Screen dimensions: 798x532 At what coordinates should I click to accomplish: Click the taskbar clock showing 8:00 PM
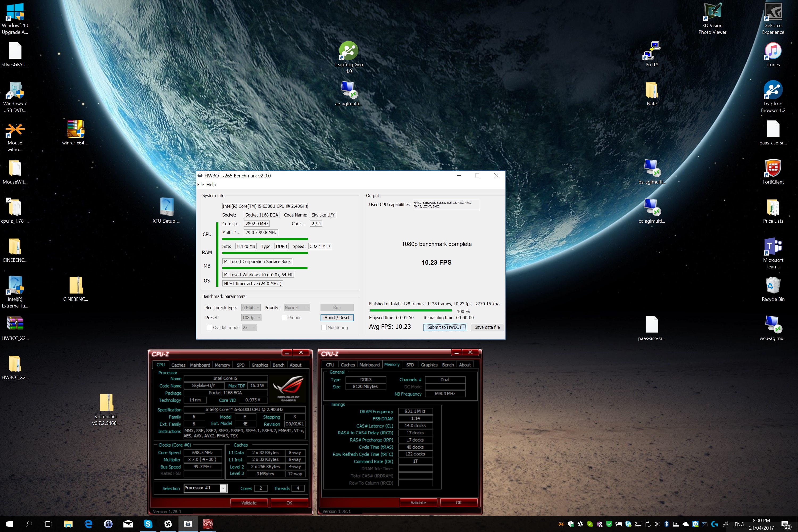761,524
